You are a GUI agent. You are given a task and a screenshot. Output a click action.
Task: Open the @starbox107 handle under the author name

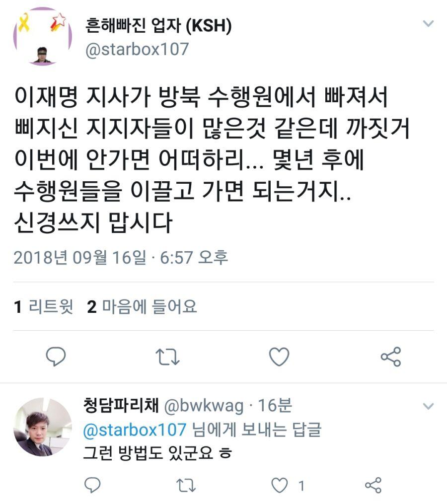pyautogui.click(x=137, y=49)
